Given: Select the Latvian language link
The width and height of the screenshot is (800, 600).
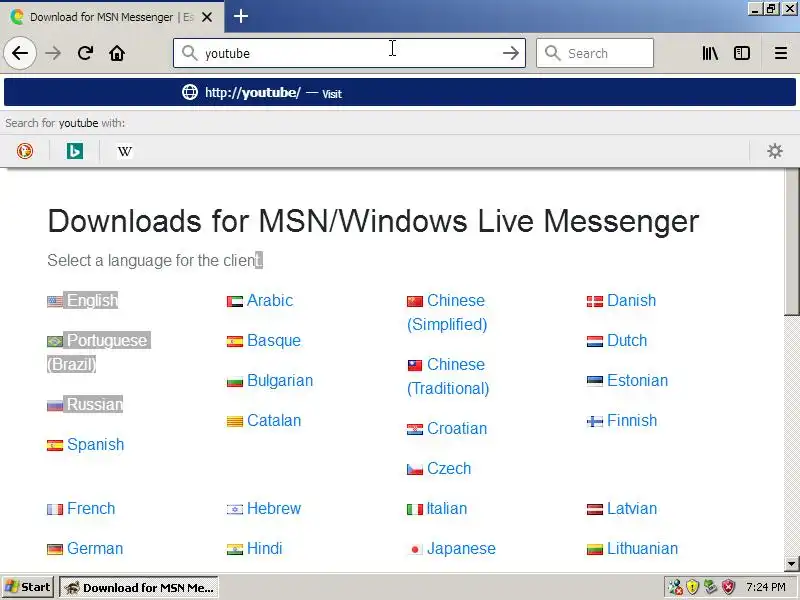Looking at the screenshot, I should (632, 509).
